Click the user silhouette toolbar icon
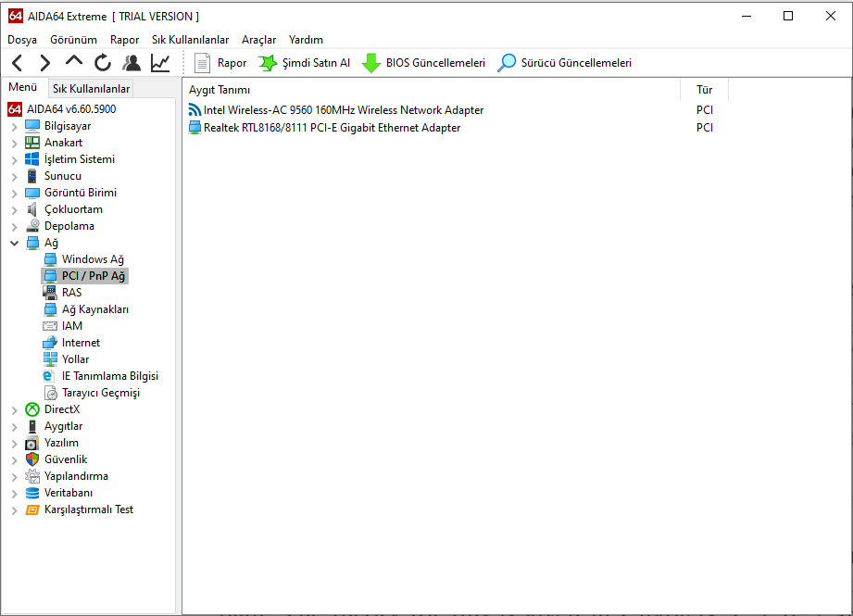853x616 pixels. click(132, 63)
